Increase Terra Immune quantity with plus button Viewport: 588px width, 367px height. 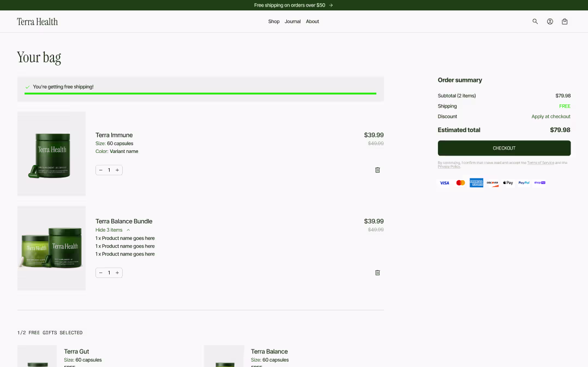[x=117, y=170]
